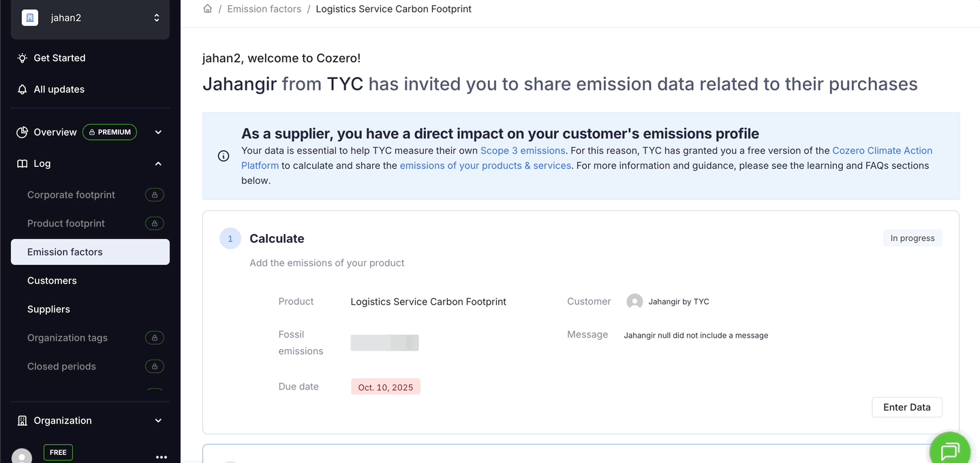Viewport: 980px width, 463px height.
Task: Open the three-dots user menu
Action: (162, 457)
